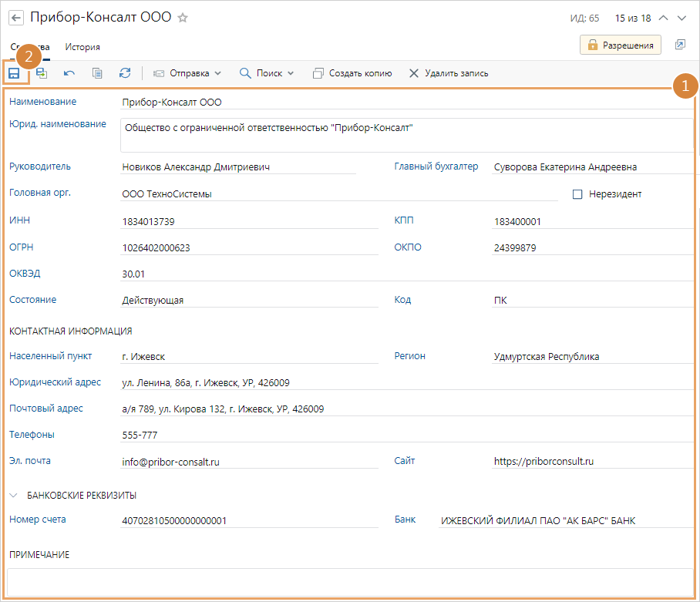Click the Разрешения button
This screenshot has height=602, width=700.
click(621, 45)
